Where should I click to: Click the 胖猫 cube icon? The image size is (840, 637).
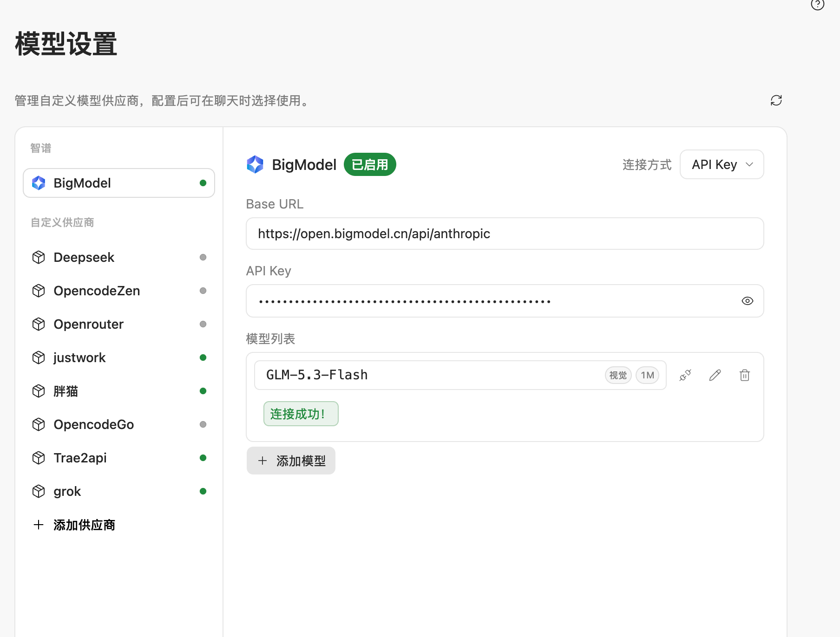coord(39,391)
